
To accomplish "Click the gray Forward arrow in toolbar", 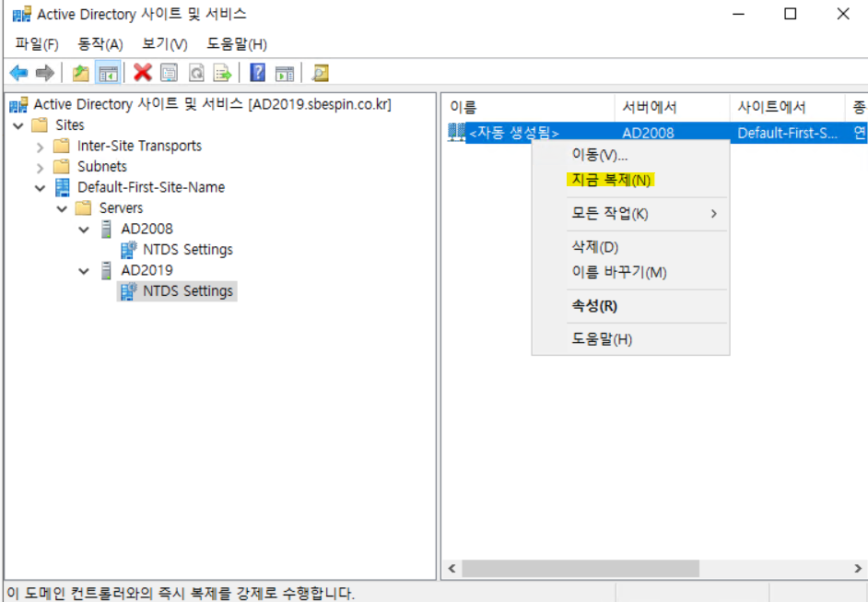I will [45, 73].
